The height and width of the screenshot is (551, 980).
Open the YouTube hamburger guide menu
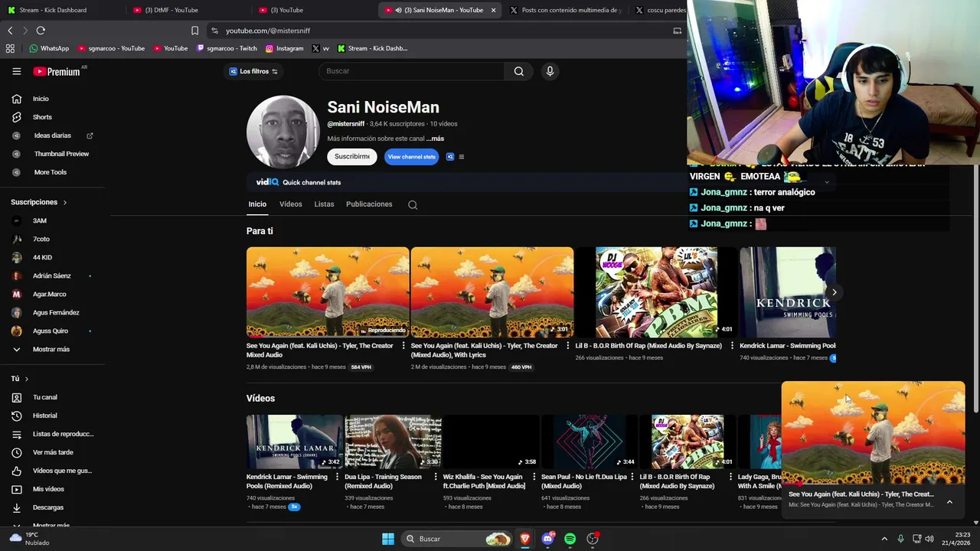[16, 71]
